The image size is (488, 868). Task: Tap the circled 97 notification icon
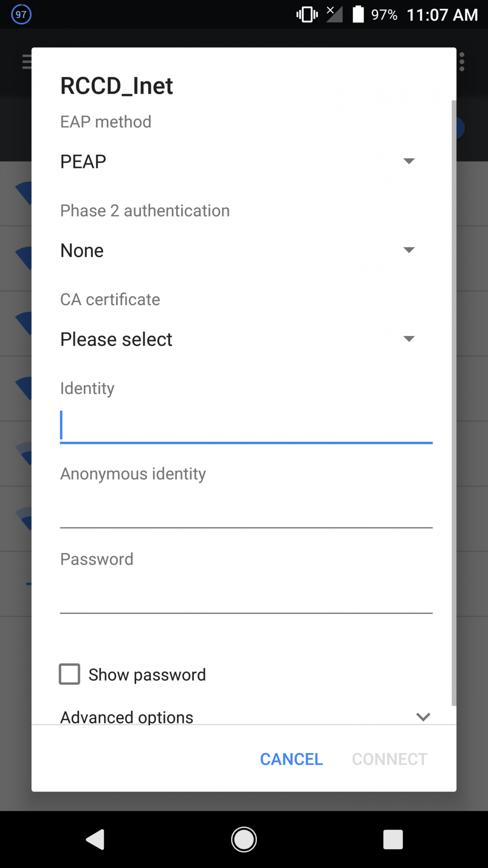coord(21,14)
